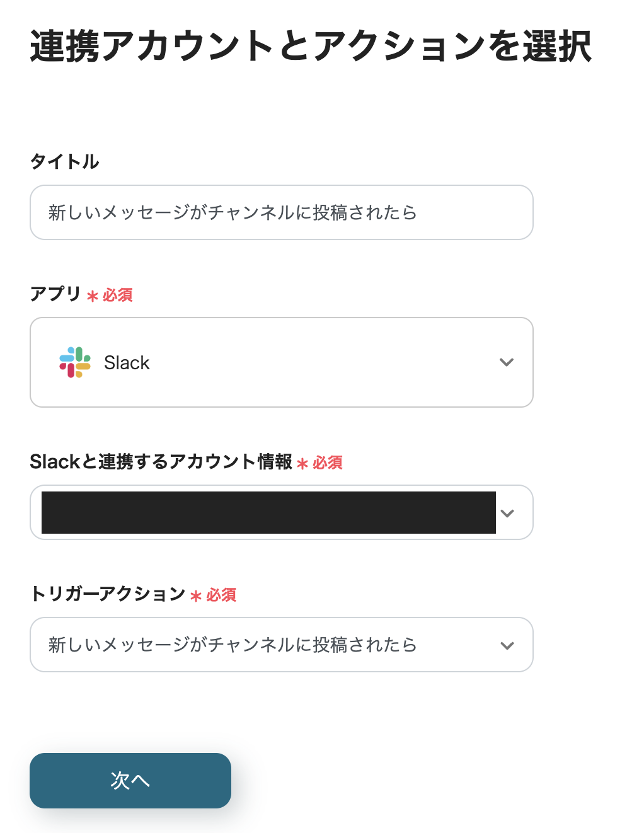Click the 必須 text beside アカウント情報

(x=328, y=462)
